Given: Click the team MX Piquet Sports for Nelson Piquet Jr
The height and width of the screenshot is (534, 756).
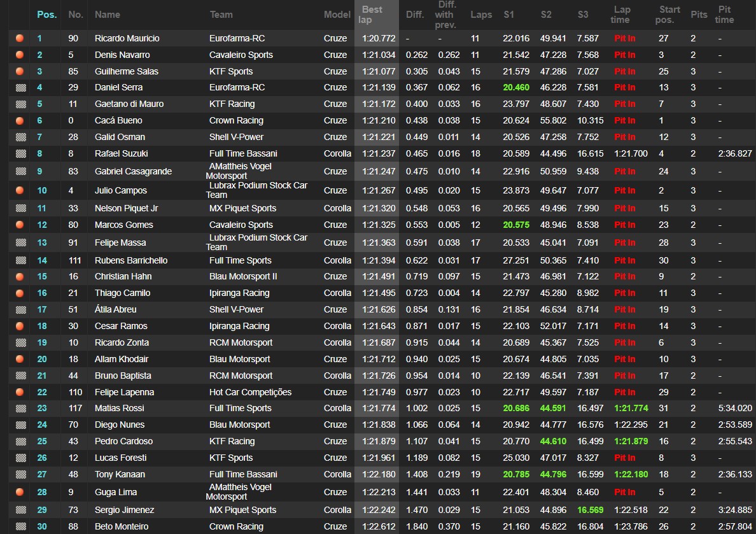Looking at the screenshot, I should (x=242, y=208).
